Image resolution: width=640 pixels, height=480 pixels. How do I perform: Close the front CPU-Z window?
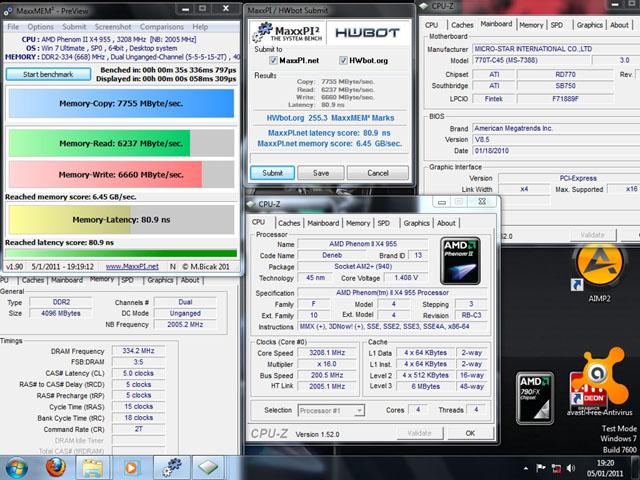(x=482, y=202)
